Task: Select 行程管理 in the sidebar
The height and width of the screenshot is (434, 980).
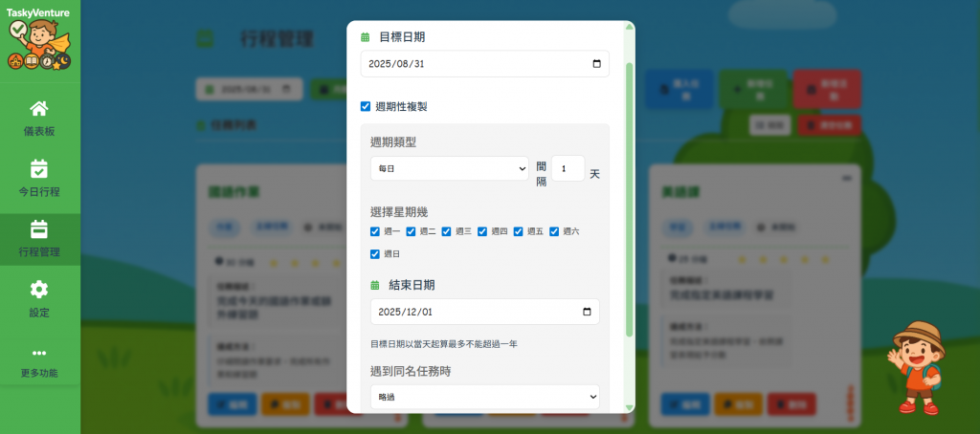Action: [39, 239]
